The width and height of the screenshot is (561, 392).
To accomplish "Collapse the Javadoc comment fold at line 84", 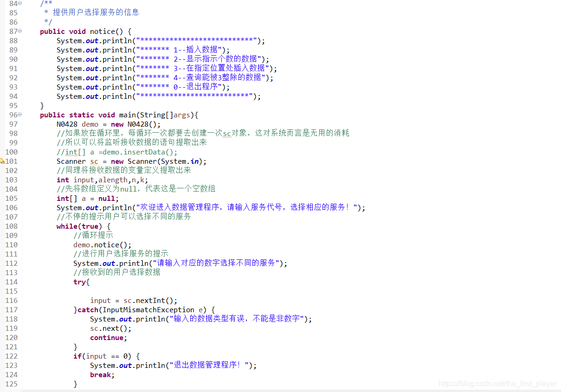I will click(20, 3).
